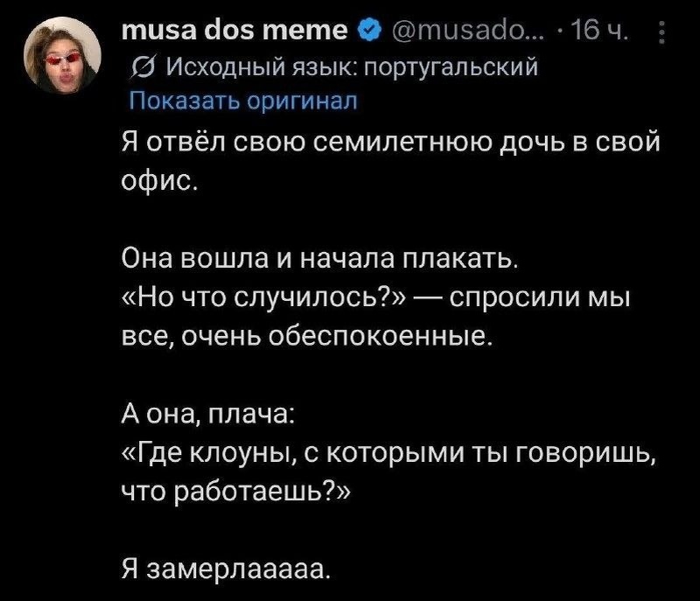Click the word "офис." in the post
Viewport: 700px width, 601px height.
pos(159,180)
